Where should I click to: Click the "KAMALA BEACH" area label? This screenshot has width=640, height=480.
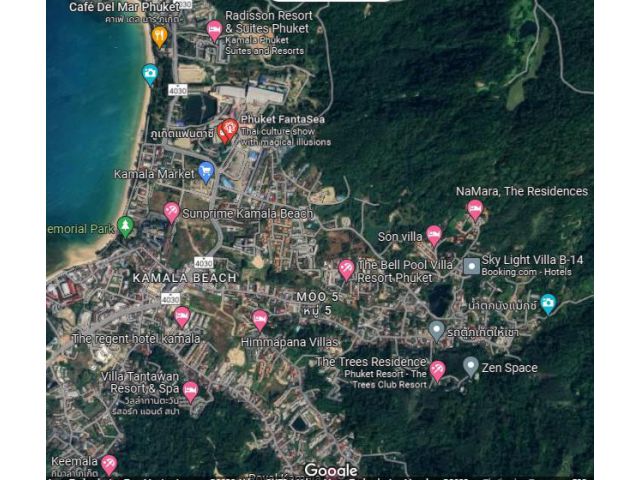184,278
